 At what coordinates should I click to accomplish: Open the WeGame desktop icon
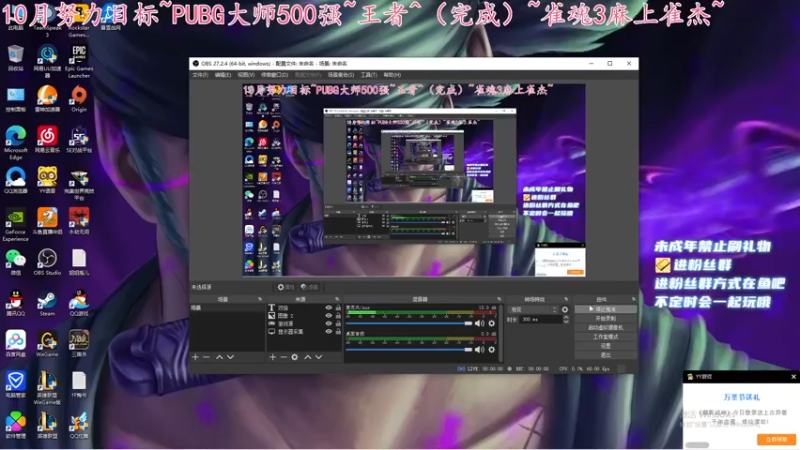coord(47,343)
